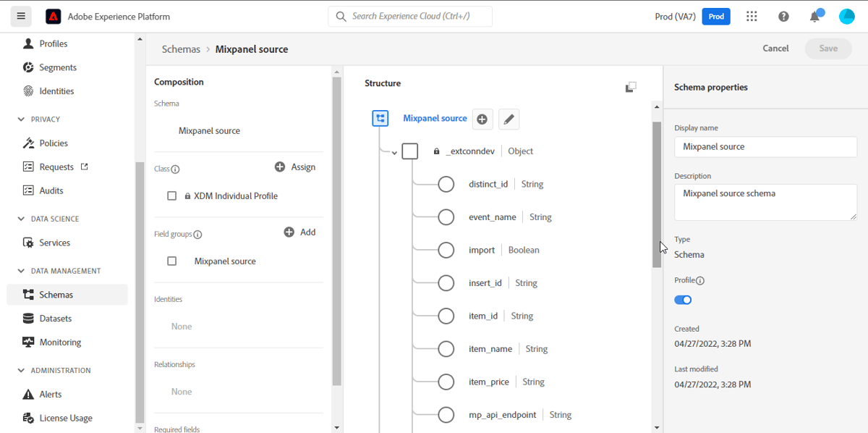This screenshot has height=433, width=868.
Task: Check the Mixpanel source field group checkbox
Action: point(171,260)
